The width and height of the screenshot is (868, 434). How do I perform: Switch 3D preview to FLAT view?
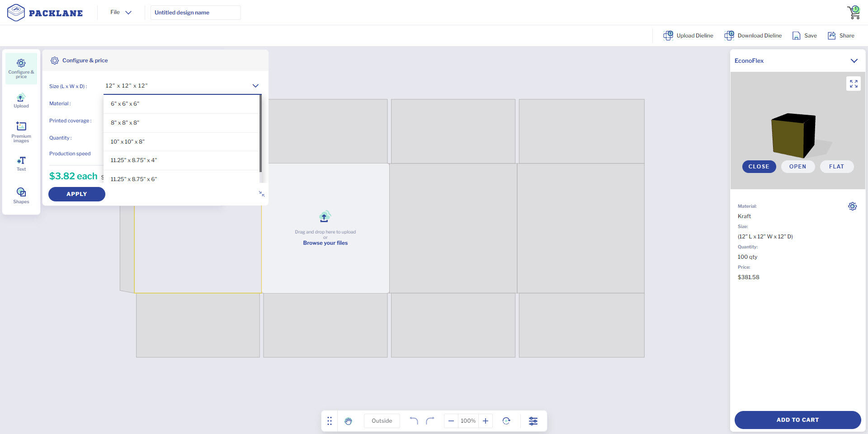click(836, 167)
